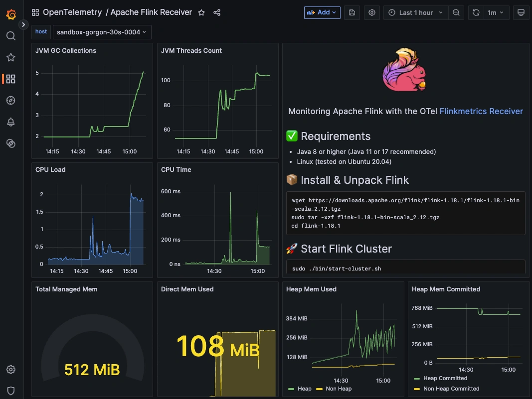Screen dimensions: 532x399
Task: Click the Direct Mem Used panel title
Action: click(x=187, y=289)
